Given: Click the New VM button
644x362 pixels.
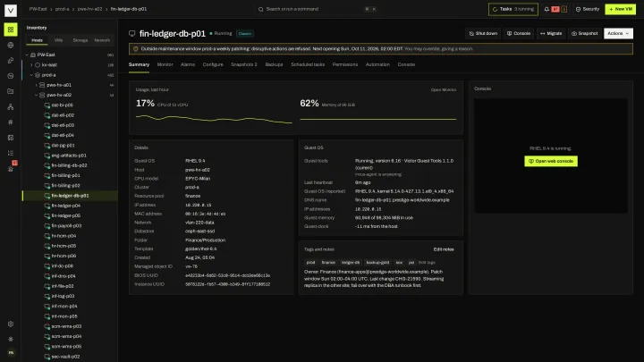Looking at the screenshot, I should tap(620, 9).
